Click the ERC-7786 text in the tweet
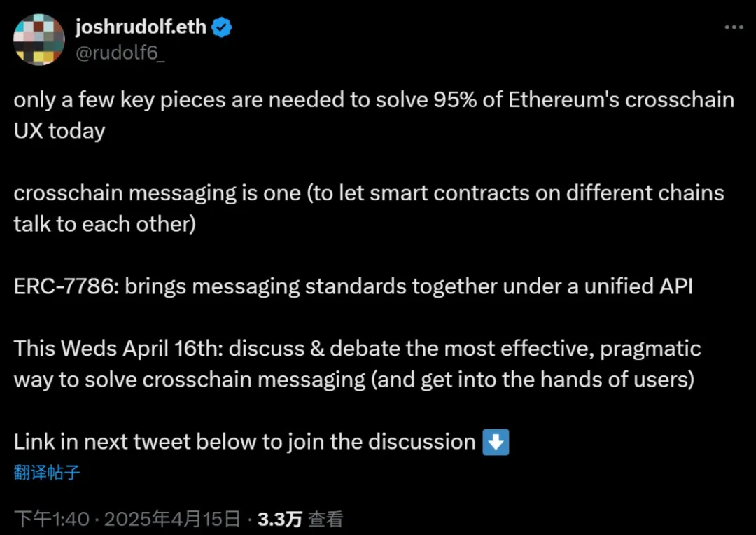Image resolution: width=756 pixels, height=535 pixels. (65, 286)
